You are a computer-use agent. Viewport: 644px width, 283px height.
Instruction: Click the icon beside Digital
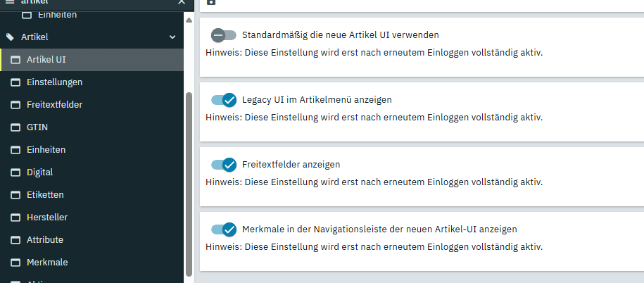tap(15, 172)
